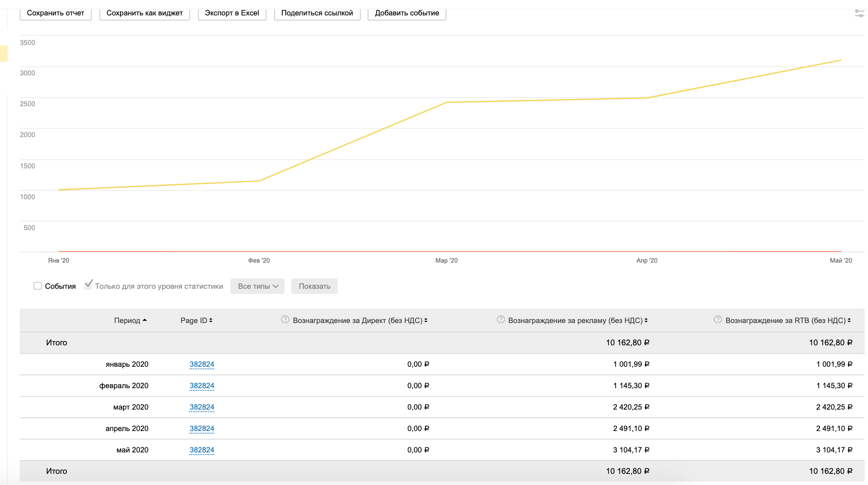Click the Фев '20 point on yellow line
Screen dimensions: 868x485
tap(259, 181)
